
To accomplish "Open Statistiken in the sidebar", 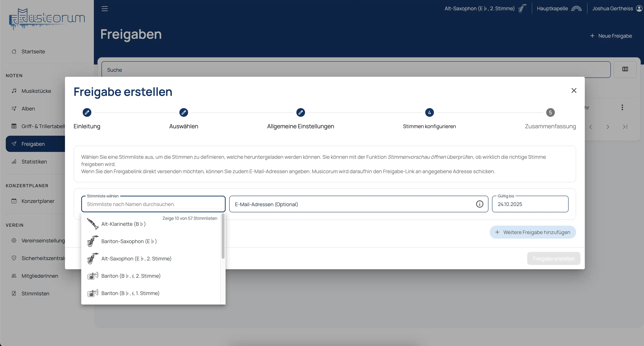I will (x=34, y=161).
